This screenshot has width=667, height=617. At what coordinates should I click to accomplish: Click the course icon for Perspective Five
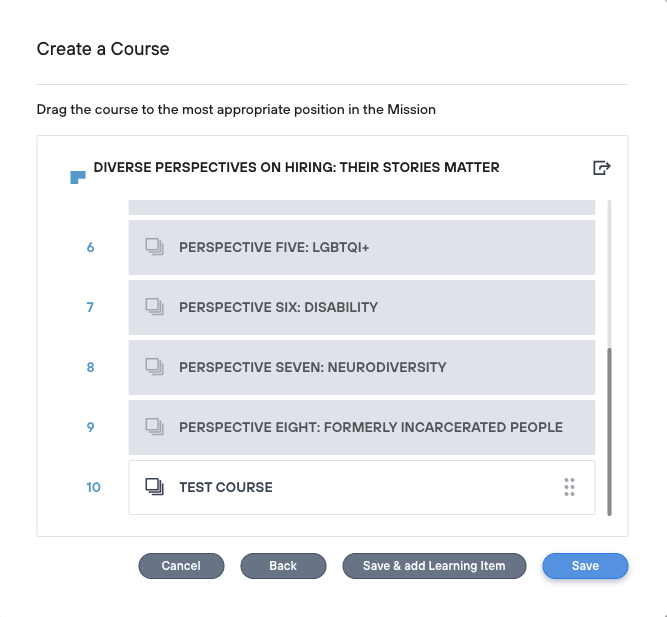point(154,247)
